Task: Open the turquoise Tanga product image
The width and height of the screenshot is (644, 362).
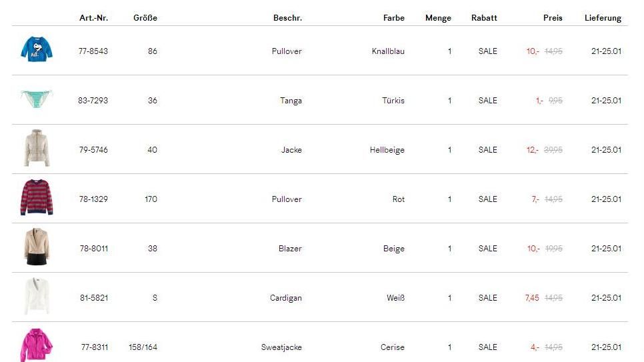Action: pyautogui.click(x=36, y=99)
